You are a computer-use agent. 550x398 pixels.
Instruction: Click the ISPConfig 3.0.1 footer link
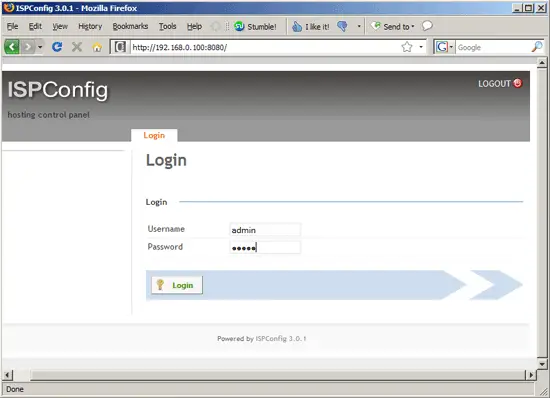281,339
